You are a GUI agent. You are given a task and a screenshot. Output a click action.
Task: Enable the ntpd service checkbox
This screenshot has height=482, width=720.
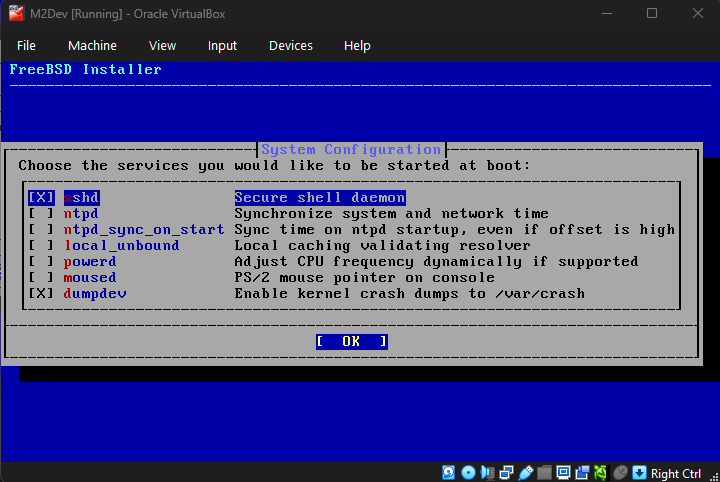coord(41,214)
